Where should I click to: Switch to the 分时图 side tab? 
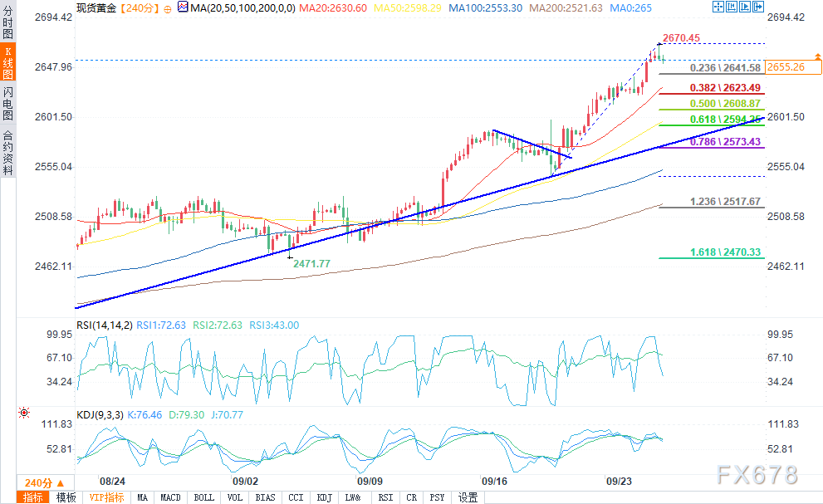pyautogui.click(x=8, y=24)
